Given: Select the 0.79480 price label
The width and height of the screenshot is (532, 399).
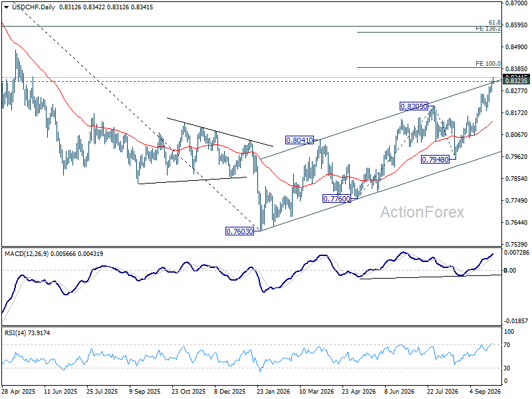Looking at the screenshot, I should [436, 159].
